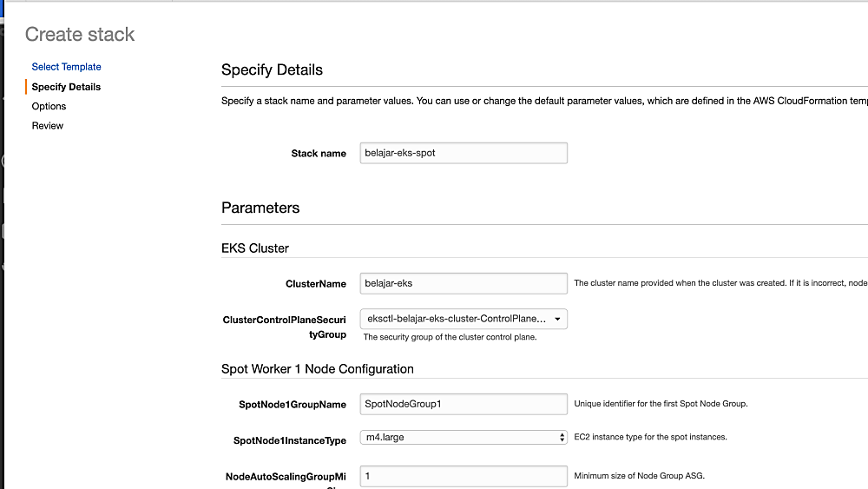Image resolution: width=868 pixels, height=489 pixels.
Task: Click the Create stack page heading
Action: click(x=80, y=35)
